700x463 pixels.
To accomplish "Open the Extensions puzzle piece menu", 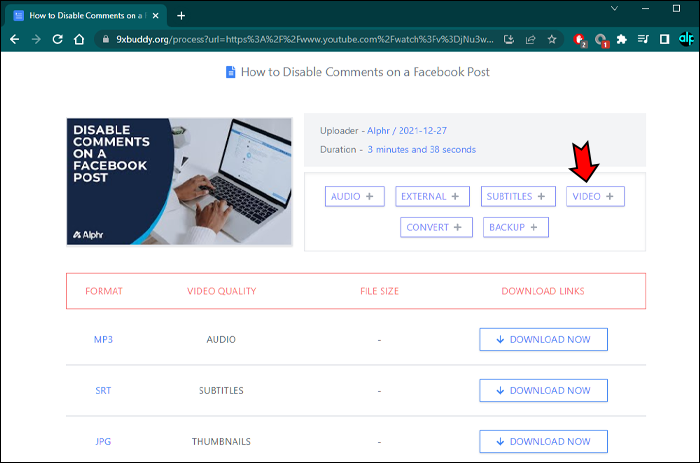I will 621,39.
